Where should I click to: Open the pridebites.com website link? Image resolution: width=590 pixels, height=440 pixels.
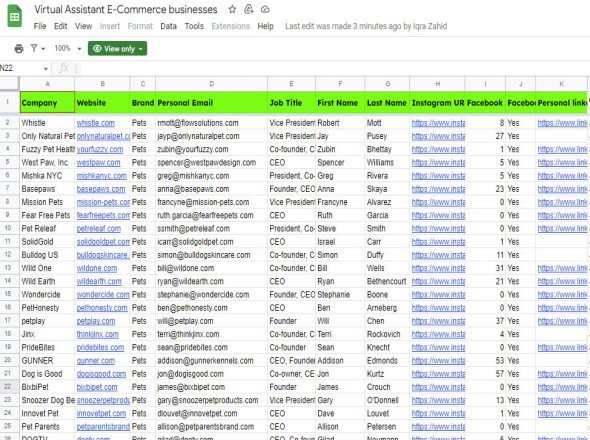pyautogui.click(x=100, y=347)
